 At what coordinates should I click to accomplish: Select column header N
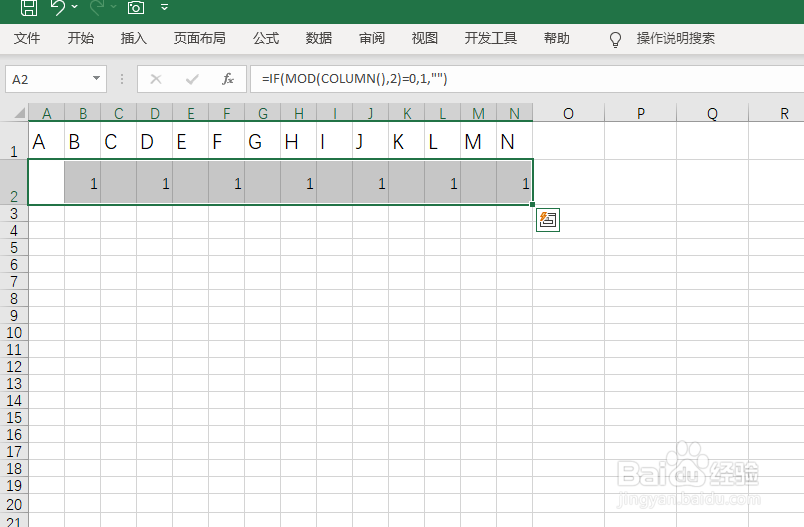[515, 113]
